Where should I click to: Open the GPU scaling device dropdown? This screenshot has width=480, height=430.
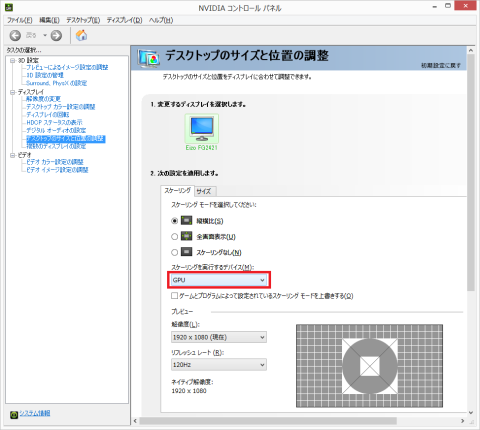click(x=219, y=280)
